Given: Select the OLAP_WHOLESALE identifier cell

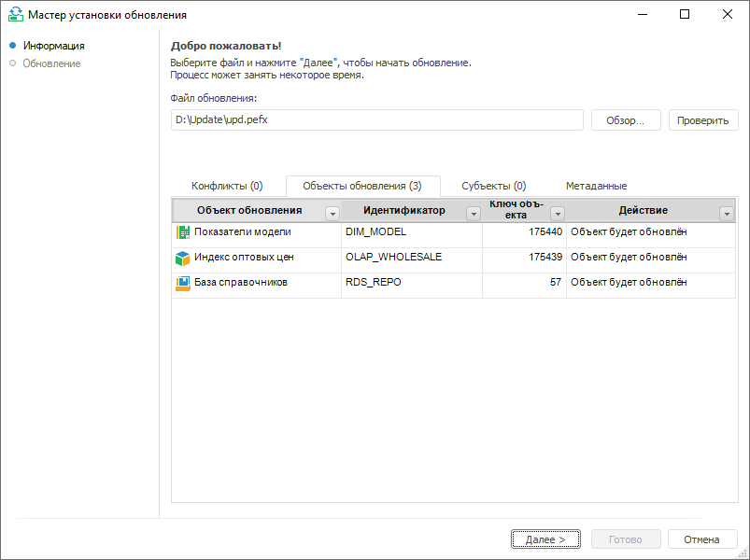Looking at the screenshot, I should (393, 257).
